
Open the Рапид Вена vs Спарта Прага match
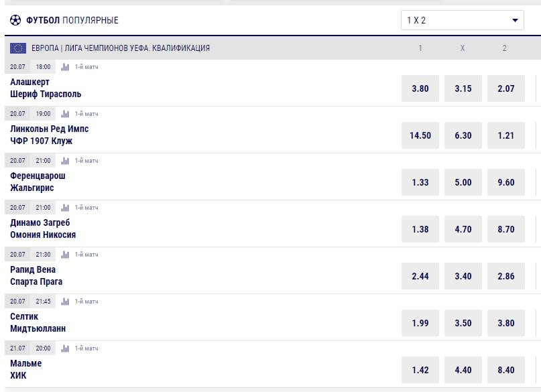click(36, 275)
